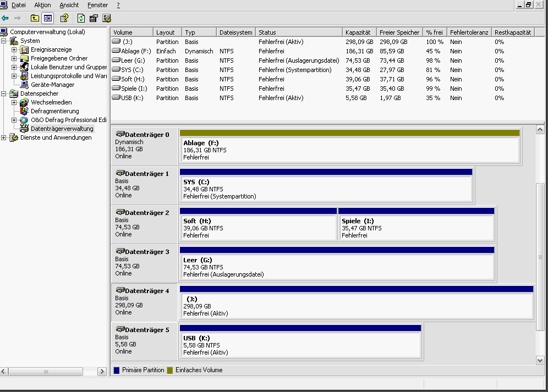Click the tree pane horizontal scrollbar thumb

click(x=46, y=372)
